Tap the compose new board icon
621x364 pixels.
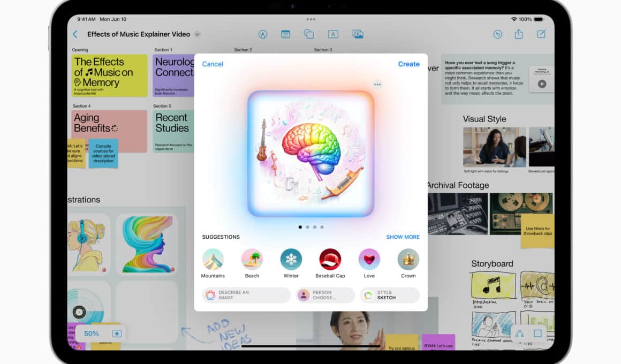pyautogui.click(x=541, y=34)
